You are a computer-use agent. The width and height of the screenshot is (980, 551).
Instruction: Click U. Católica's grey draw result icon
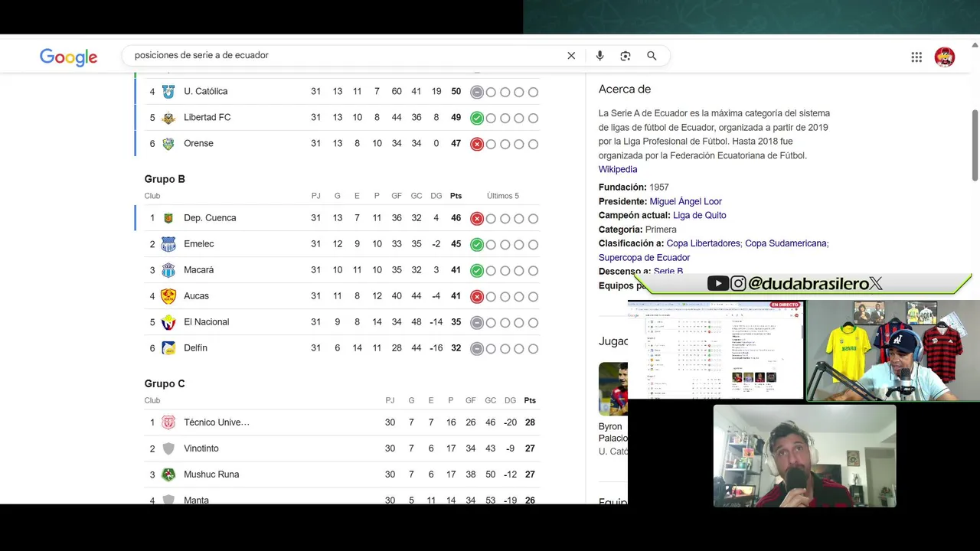[x=477, y=92]
